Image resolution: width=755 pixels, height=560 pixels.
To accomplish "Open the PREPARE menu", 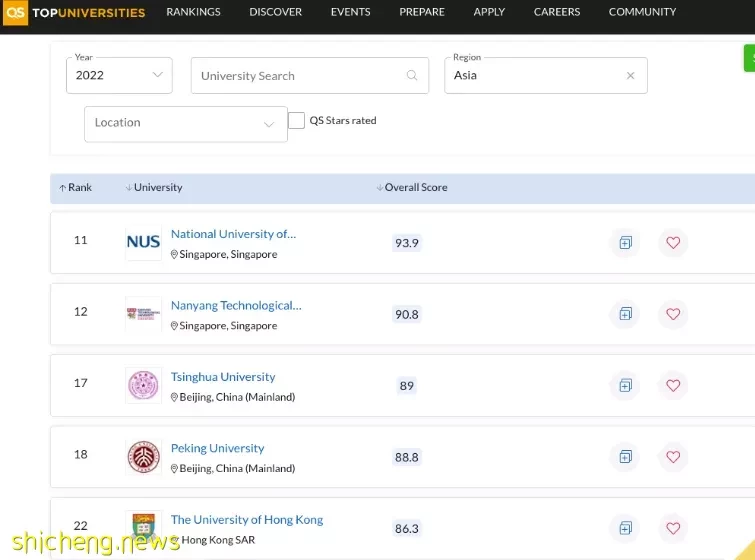I will [x=422, y=12].
